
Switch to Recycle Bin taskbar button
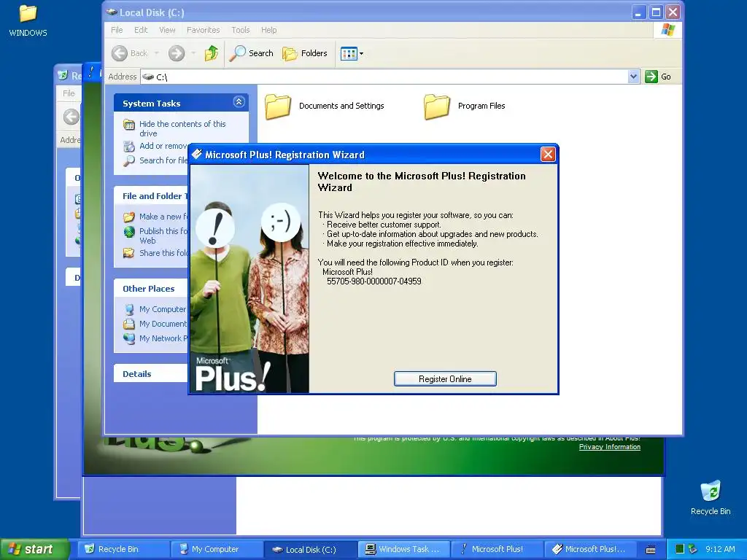[x=123, y=549]
